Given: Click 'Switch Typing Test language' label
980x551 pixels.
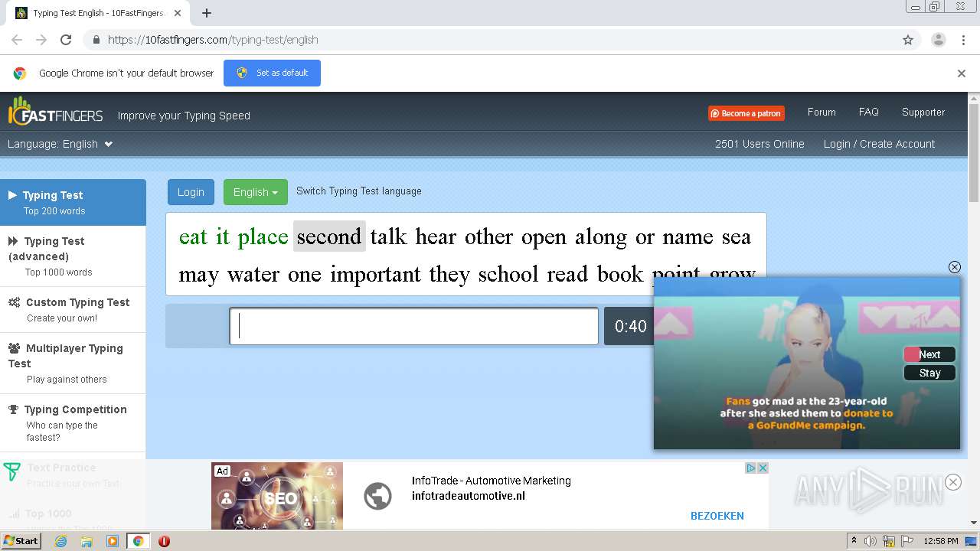Looking at the screenshot, I should 359,191.
